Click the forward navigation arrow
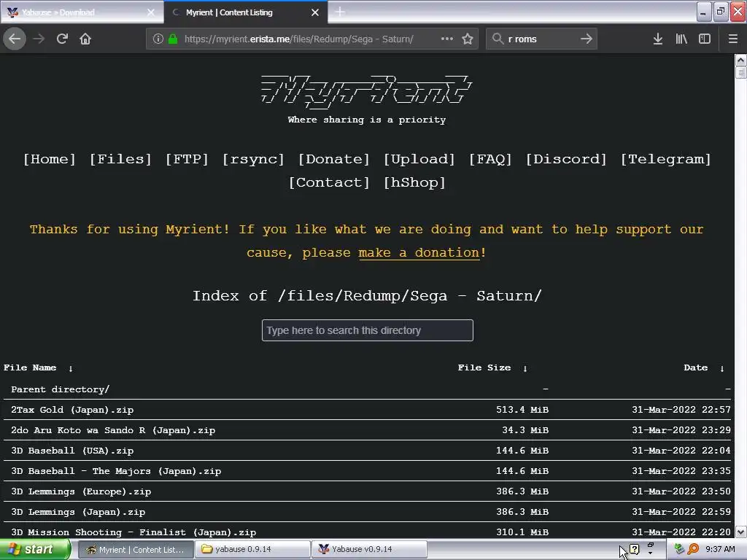The width and height of the screenshot is (747, 560). coord(39,39)
